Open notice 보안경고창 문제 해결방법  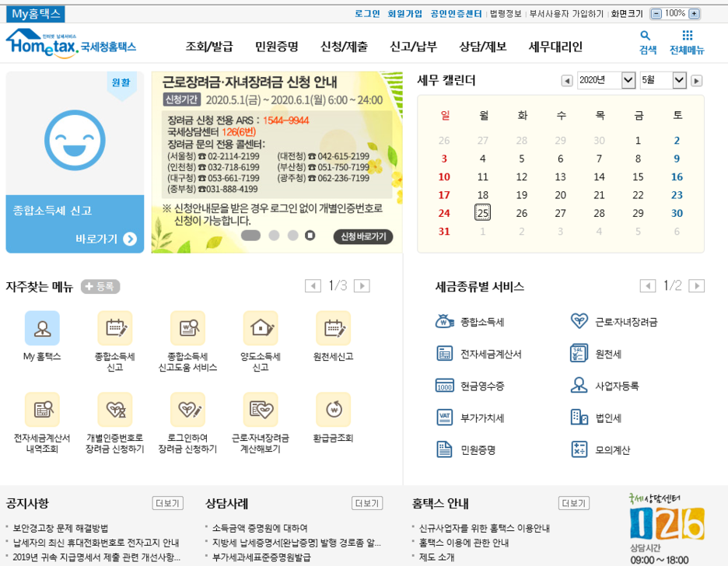pos(61,528)
